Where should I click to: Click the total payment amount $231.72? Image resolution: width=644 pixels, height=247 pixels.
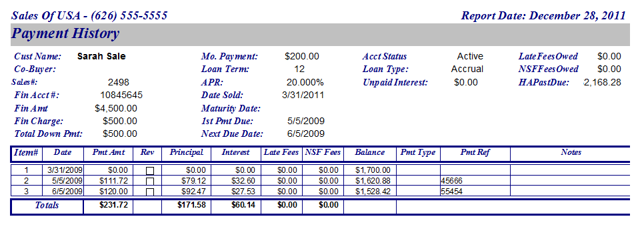(x=114, y=205)
